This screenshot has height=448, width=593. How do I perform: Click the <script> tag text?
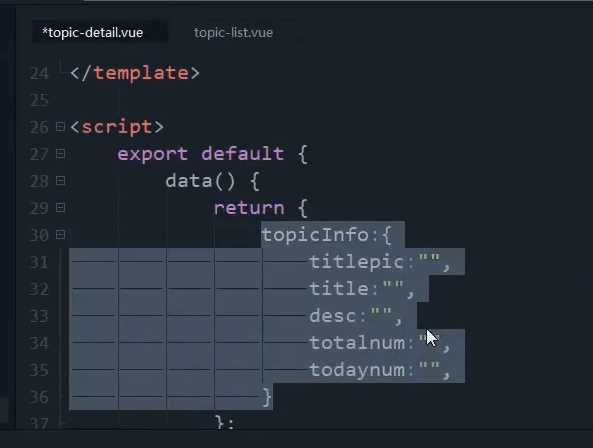[117, 127]
